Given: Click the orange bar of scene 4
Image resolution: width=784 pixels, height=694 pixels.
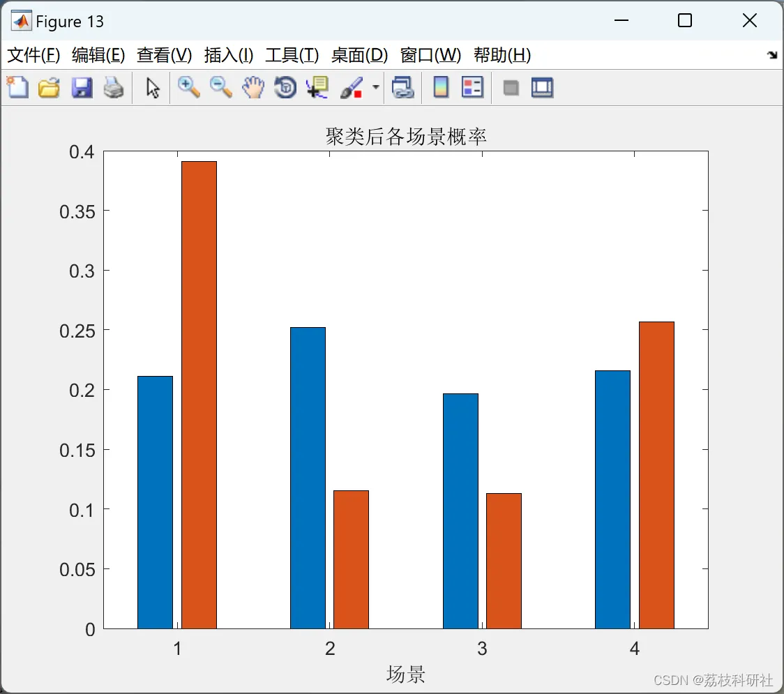Looking at the screenshot, I should pos(656,475).
